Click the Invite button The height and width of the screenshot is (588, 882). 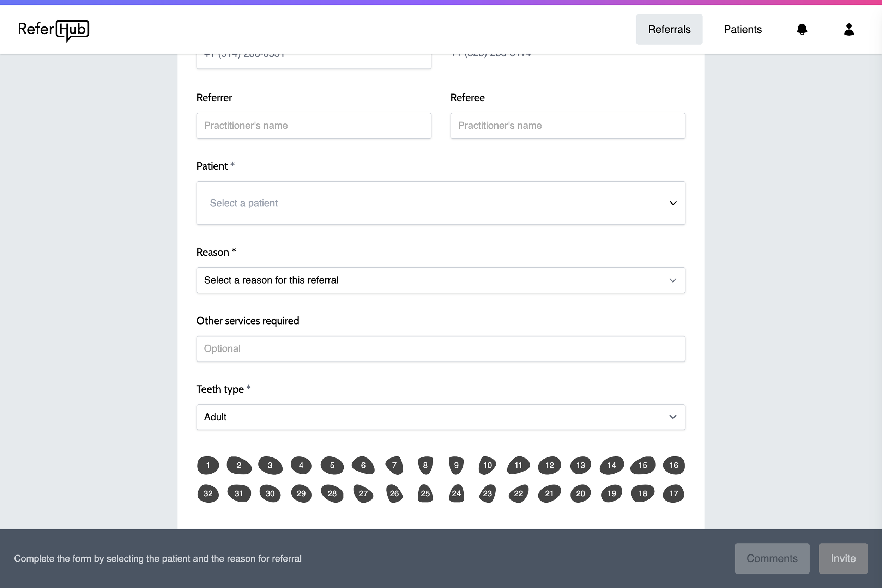click(843, 559)
